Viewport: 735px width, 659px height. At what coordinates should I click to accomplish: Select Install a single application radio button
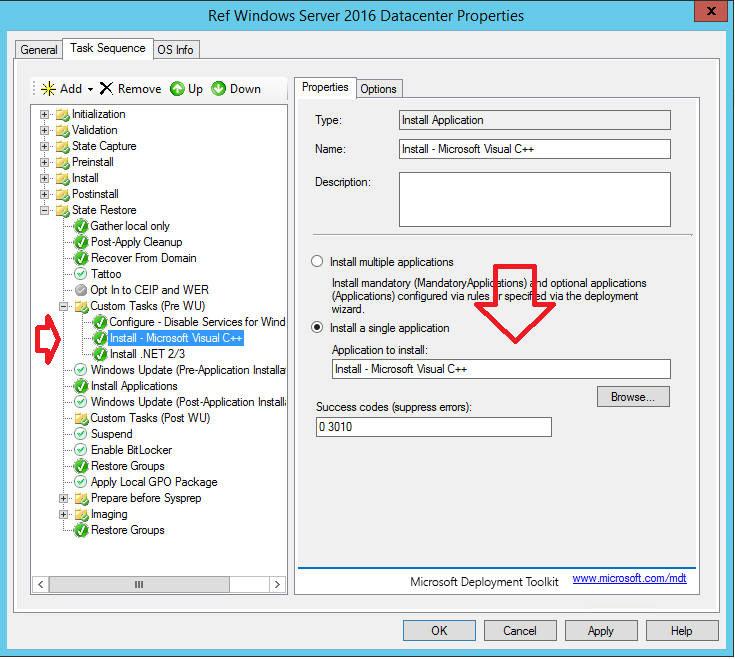[x=318, y=328]
